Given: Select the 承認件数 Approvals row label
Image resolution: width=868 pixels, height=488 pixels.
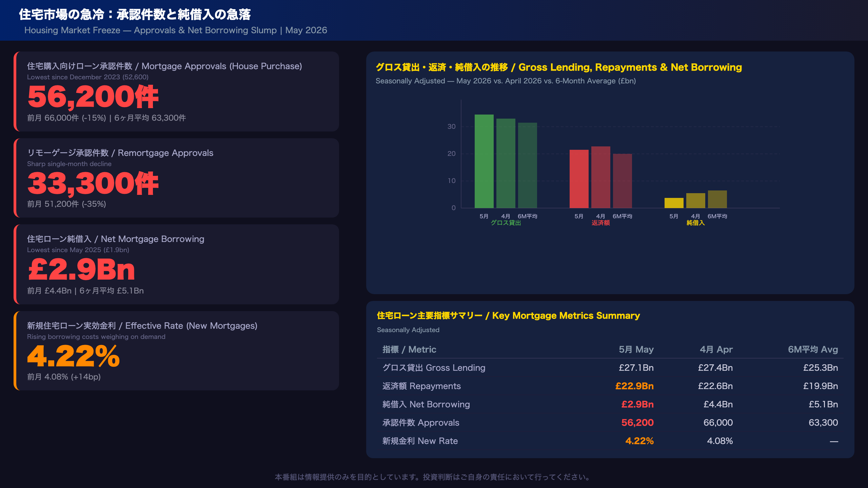Looking at the screenshot, I should tap(421, 423).
